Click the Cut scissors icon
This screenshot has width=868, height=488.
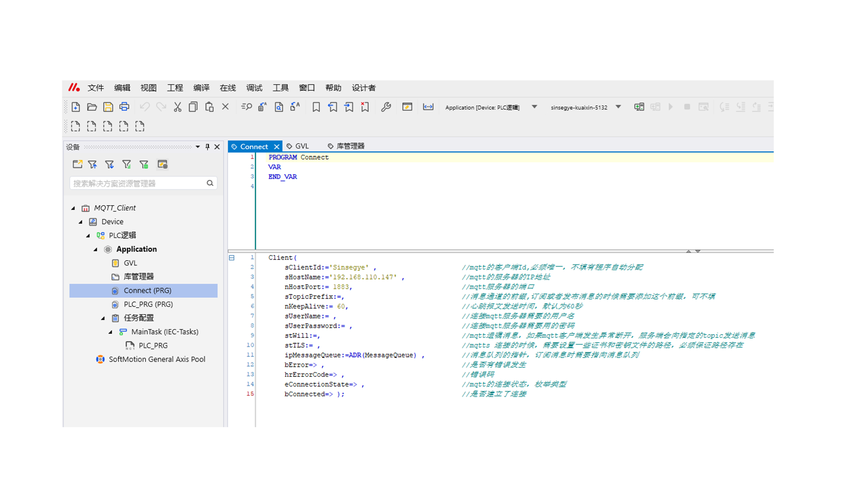tap(177, 107)
